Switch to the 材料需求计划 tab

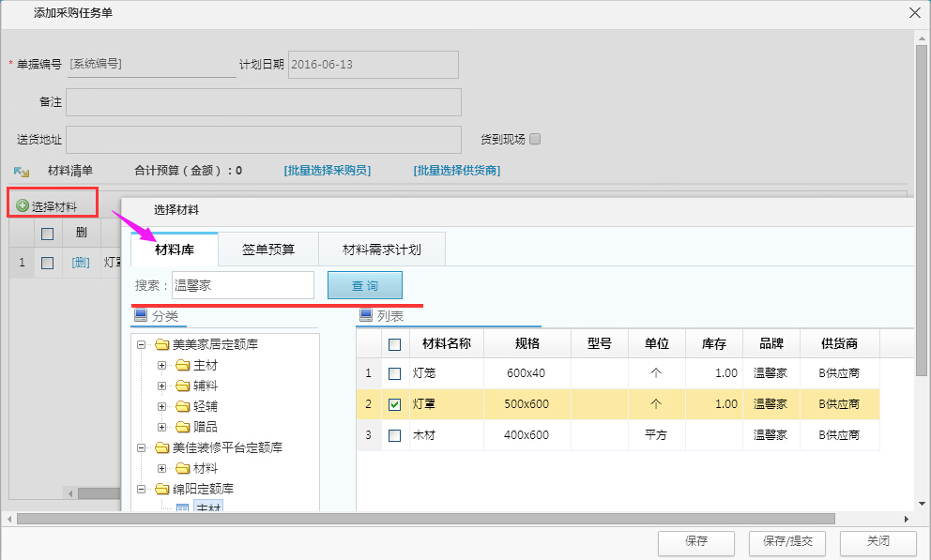click(383, 249)
